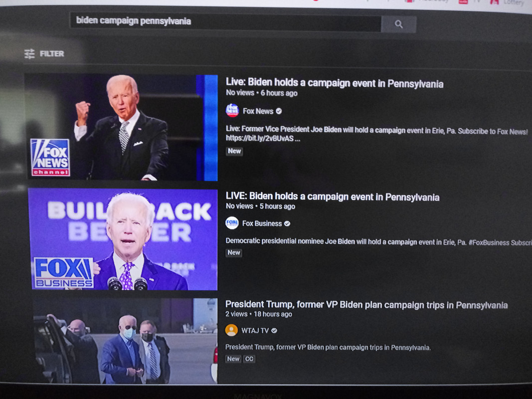Open title 'Live: Biden holds a campaign event' from Fox News
The image size is (532, 399).
click(335, 83)
